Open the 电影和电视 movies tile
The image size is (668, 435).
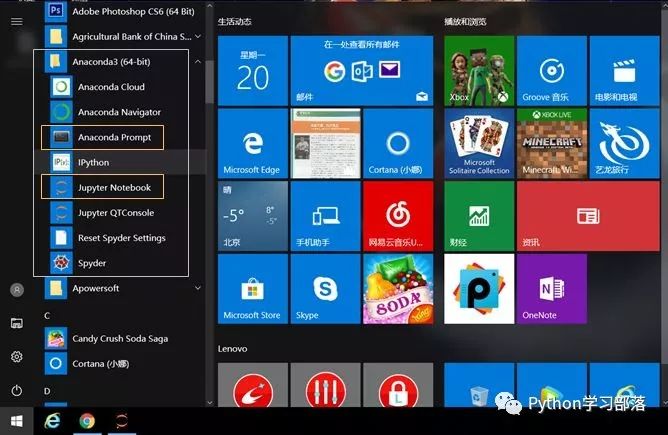coord(625,70)
